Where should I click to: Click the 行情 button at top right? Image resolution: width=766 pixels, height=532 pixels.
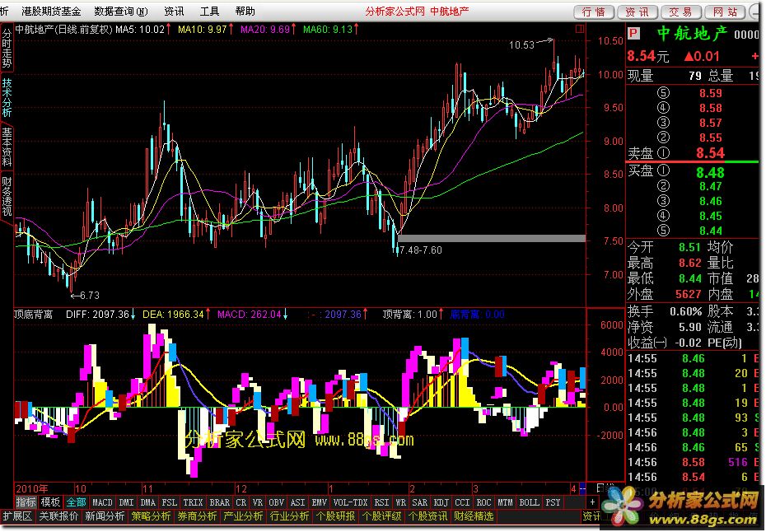(x=594, y=12)
